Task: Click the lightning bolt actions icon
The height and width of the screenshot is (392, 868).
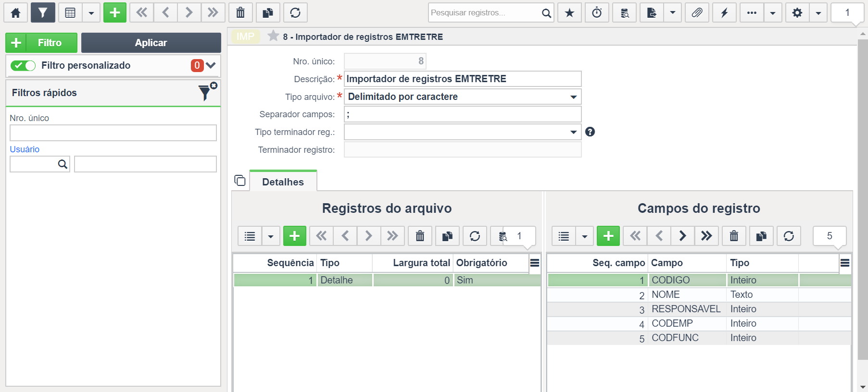Action: (x=724, y=12)
